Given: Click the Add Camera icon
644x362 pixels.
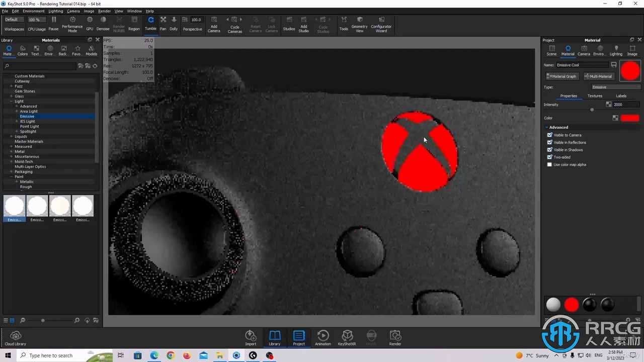Looking at the screenshot, I should tap(214, 24).
